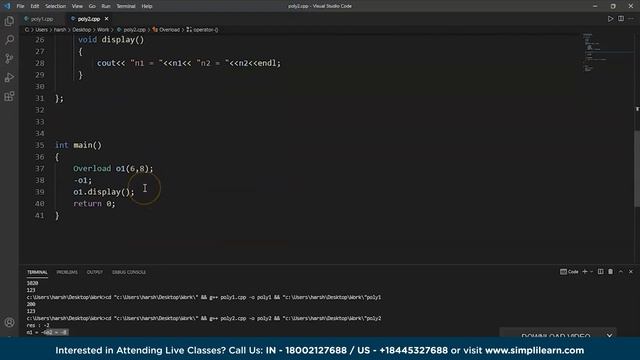Maximize the panel with the up chevron
This screenshot has width=640, height=360.
point(621,272)
